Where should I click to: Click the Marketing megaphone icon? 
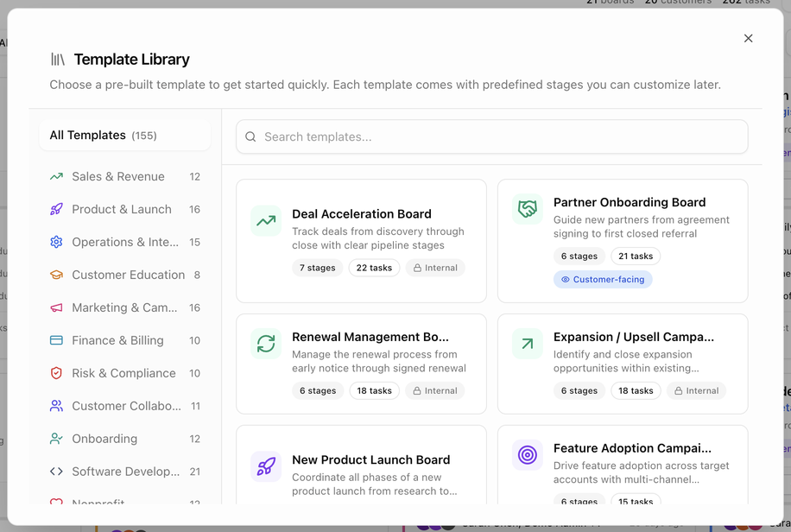click(x=56, y=308)
